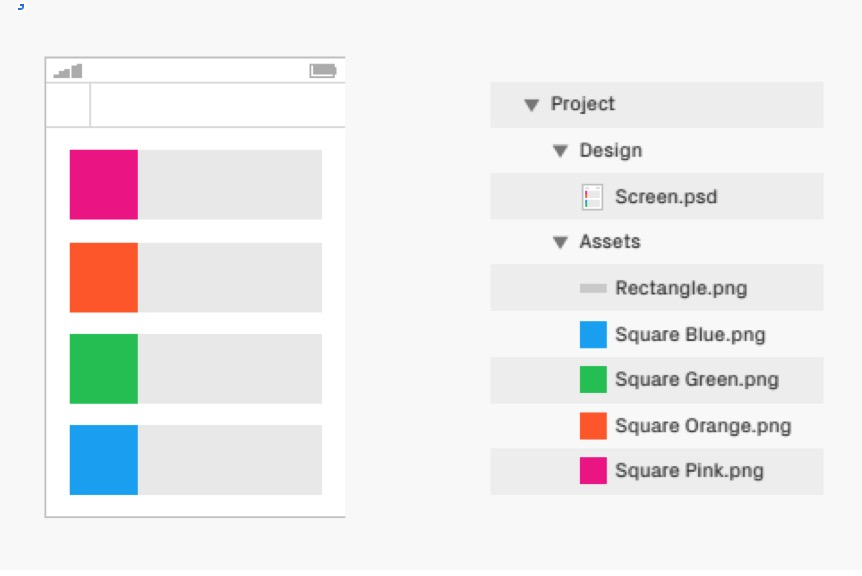Click the Square Pink.png icon in tree

pyautogui.click(x=593, y=471)
